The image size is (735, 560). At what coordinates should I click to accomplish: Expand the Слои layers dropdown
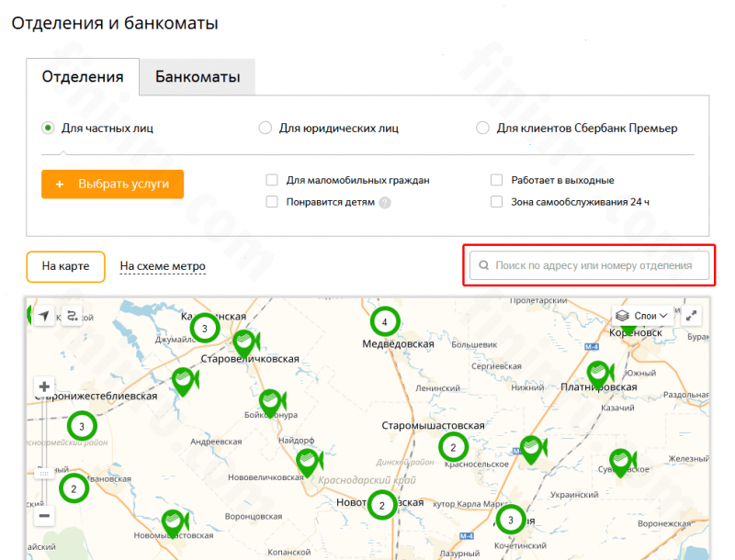pyautogui.click(x=642, y=316)
